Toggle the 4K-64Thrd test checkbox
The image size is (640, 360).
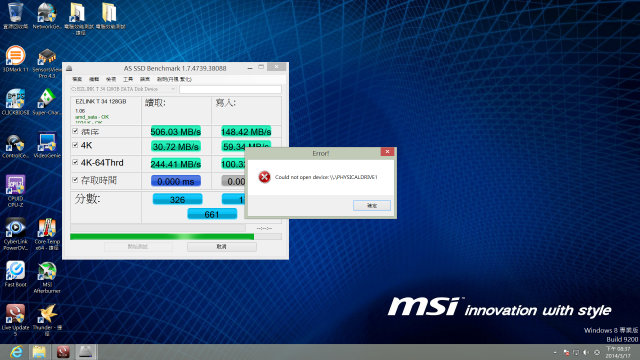[75, 162]
